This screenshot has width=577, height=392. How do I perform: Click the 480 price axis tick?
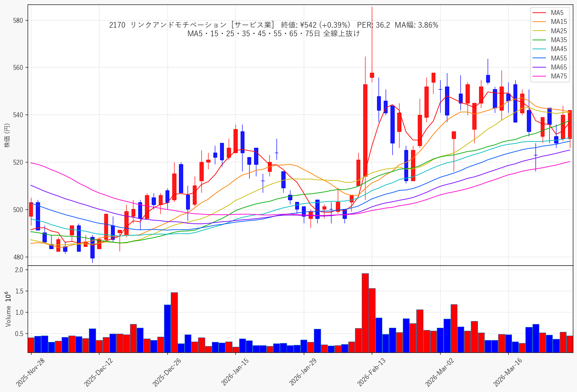[x=18, y=257]
